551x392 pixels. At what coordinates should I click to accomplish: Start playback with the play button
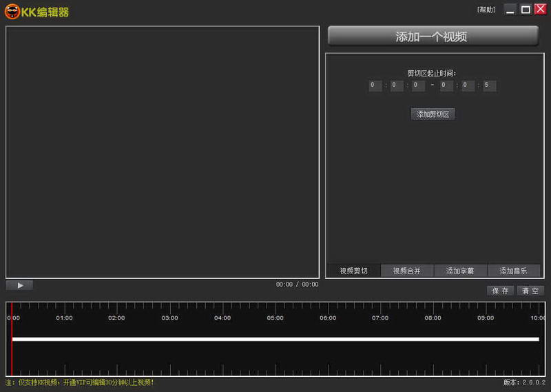[x=20, y=285]
